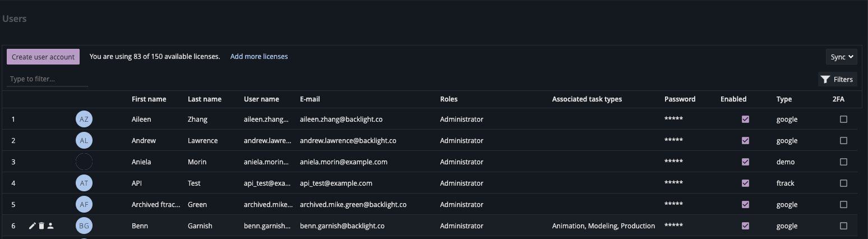The height and width of the screenshot is (239, 868).
Task: Sort users by the Last name header
Action: click(204, 99)
